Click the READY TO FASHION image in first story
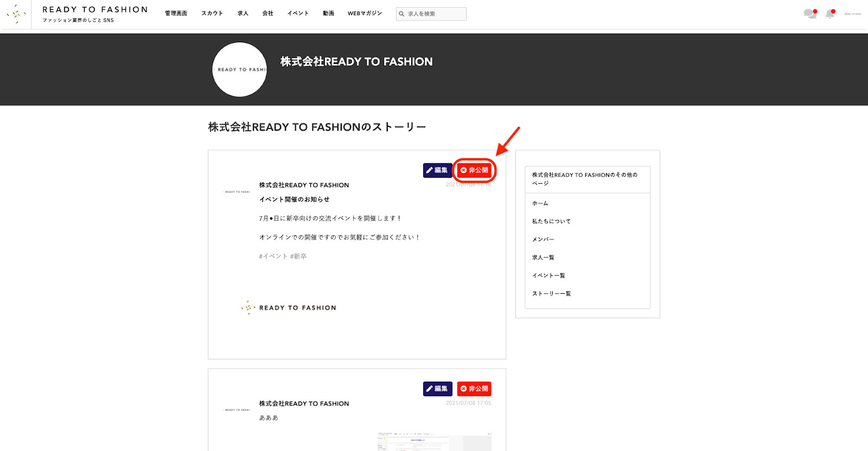Screen dimensions: 868x451 [289, 308]
